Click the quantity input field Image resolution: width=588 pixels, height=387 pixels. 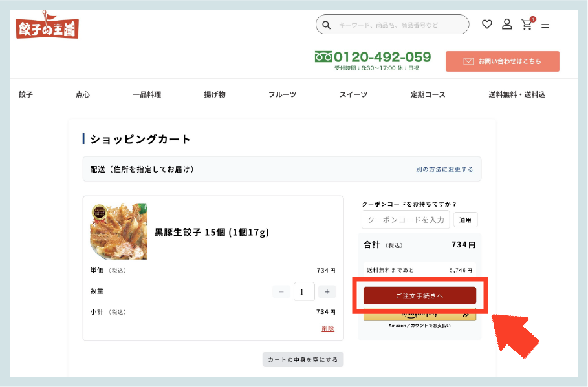click(304, 292)
